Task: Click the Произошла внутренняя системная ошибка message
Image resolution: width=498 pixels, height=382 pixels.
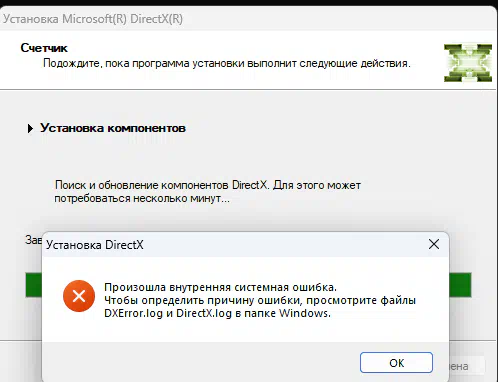Action: click(x=220, y=287)
